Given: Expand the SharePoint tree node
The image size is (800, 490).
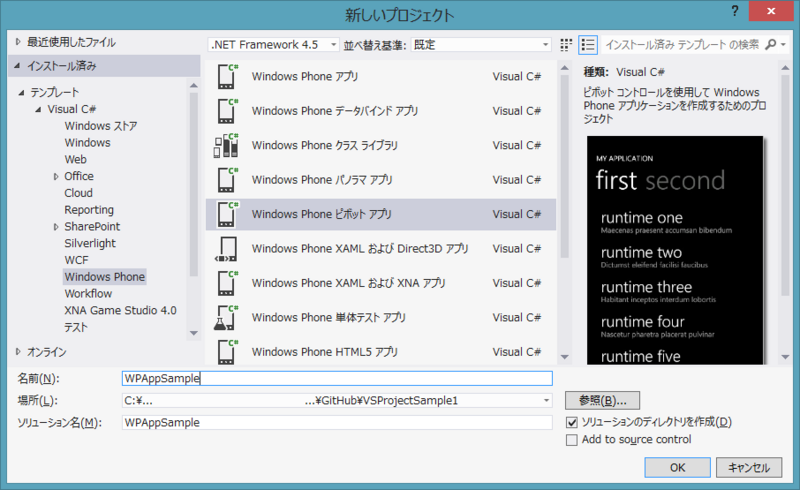Looking at the screenshot, I should pyautogui.click(x=56, y=227).
